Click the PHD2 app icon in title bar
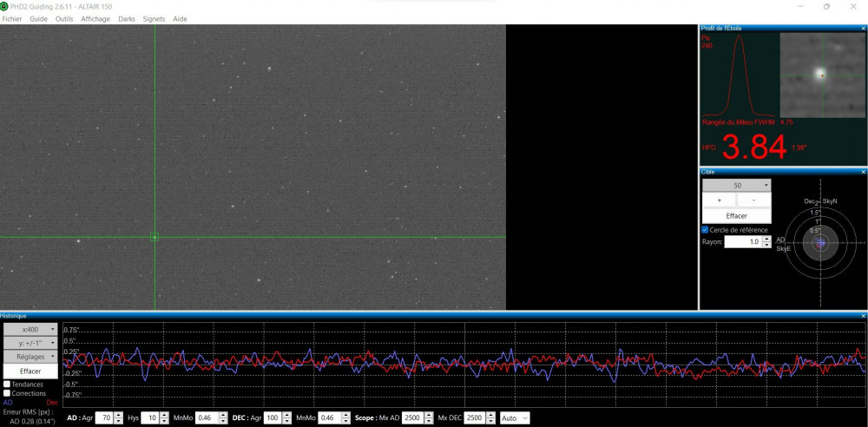Image resolution: width=868 pixels, height=427 pixels. pos(4,7)
